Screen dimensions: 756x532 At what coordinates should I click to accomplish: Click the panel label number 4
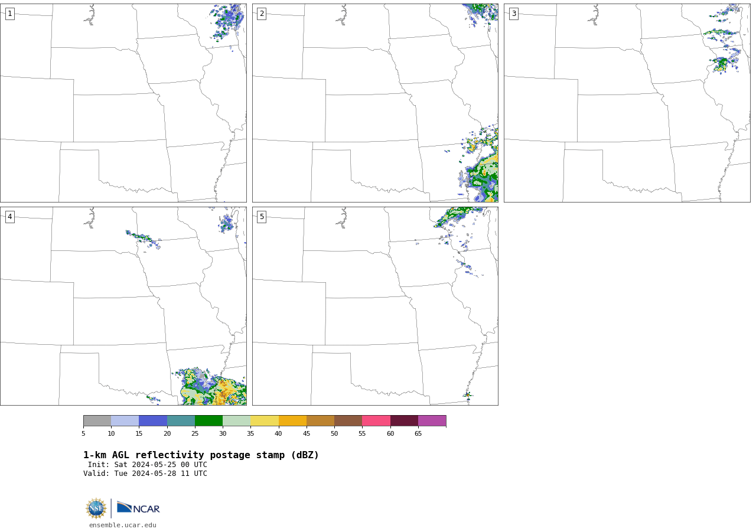click(x=9, y=217)
